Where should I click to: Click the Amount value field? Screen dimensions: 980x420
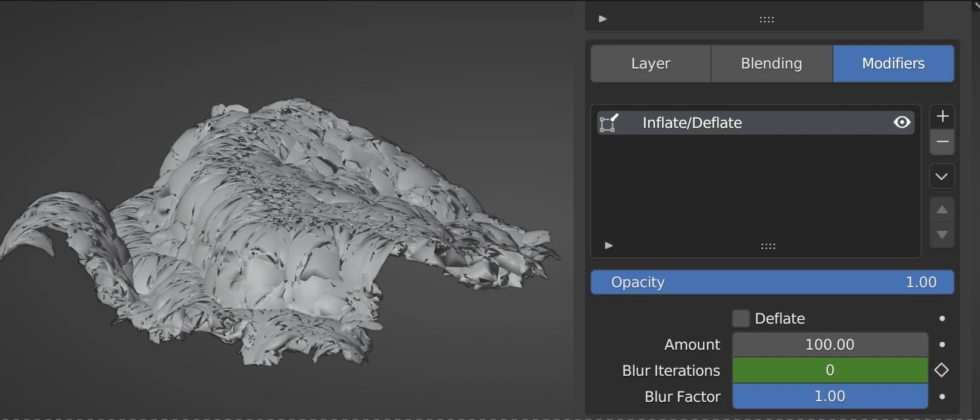tap(829, 344)
